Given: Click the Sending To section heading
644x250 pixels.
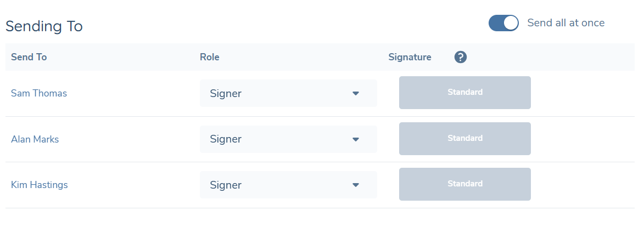Looking at the screenshot, I should (x=44, y=26).
